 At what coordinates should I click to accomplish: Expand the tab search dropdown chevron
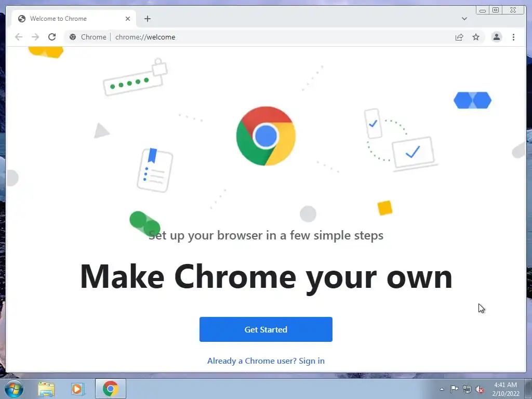click(464, 19)
